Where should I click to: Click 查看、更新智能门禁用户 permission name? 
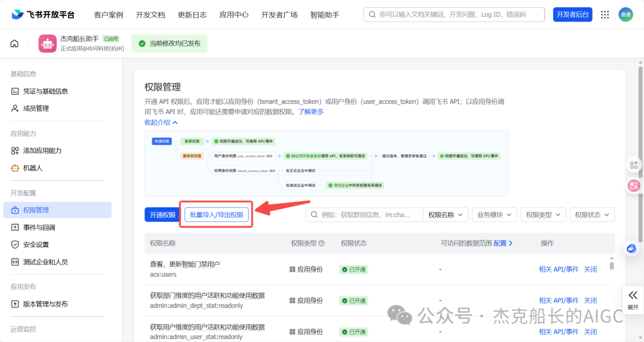pyautogui.click(x=185, y=265)
